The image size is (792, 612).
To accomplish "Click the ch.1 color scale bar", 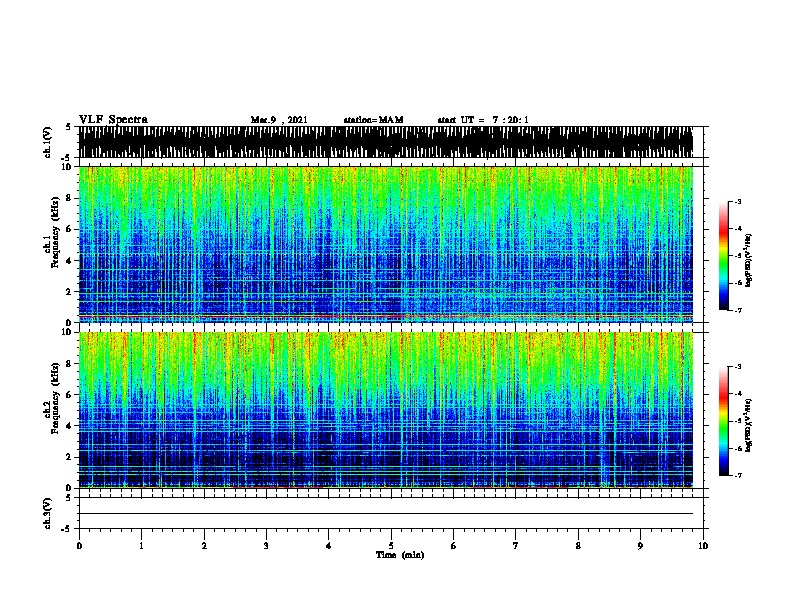I will pos(723,256).
